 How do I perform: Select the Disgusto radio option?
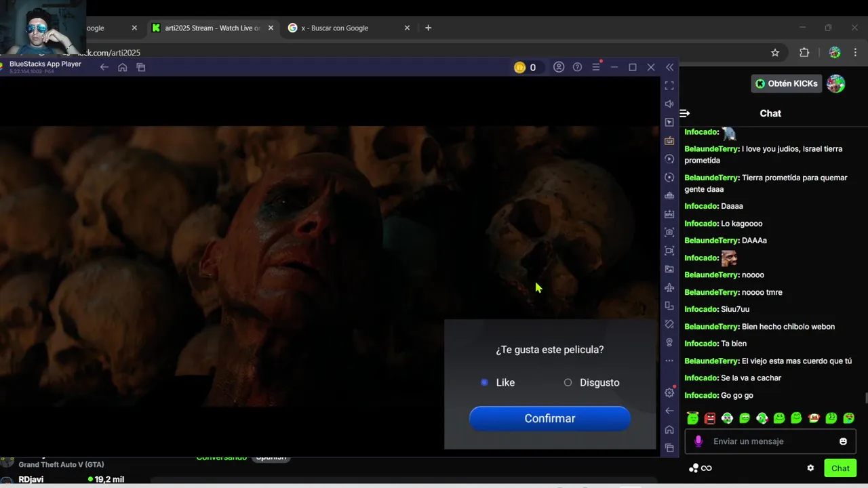click(568, 382)
